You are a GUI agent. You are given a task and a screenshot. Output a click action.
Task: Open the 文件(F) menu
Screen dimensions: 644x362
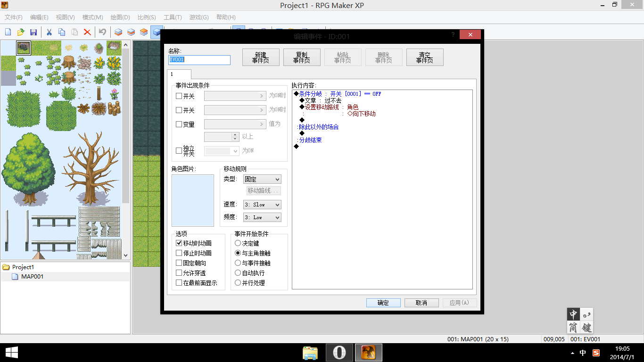tap(14, 17)
